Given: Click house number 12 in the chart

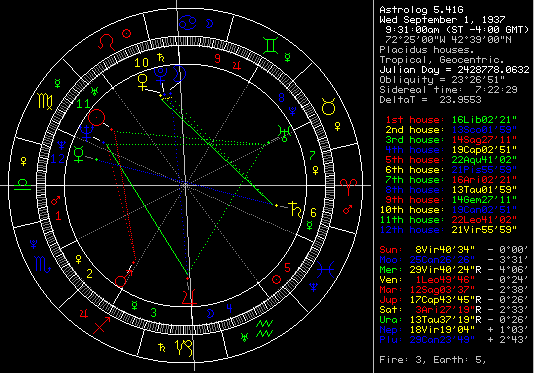Looking at the screenshot, I should tap(58, 159).
